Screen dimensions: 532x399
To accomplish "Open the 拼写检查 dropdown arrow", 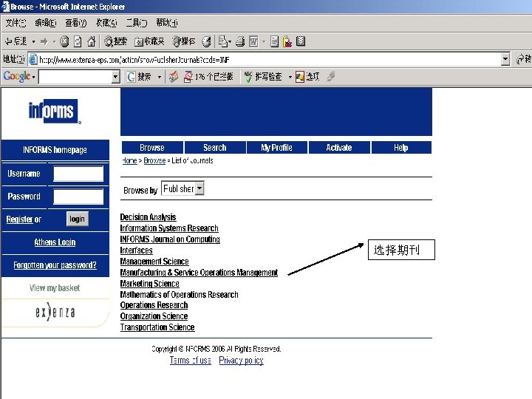I will point(290,77).
